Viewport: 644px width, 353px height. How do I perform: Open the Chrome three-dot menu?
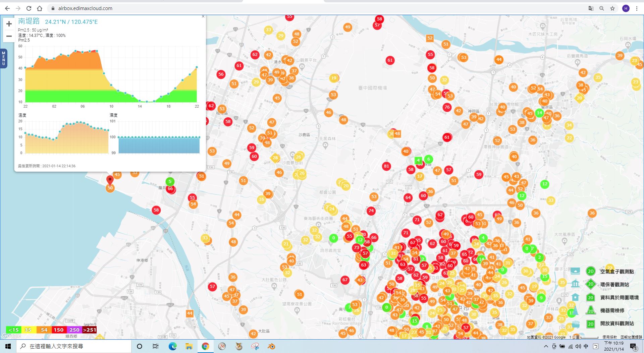[637, 8]
